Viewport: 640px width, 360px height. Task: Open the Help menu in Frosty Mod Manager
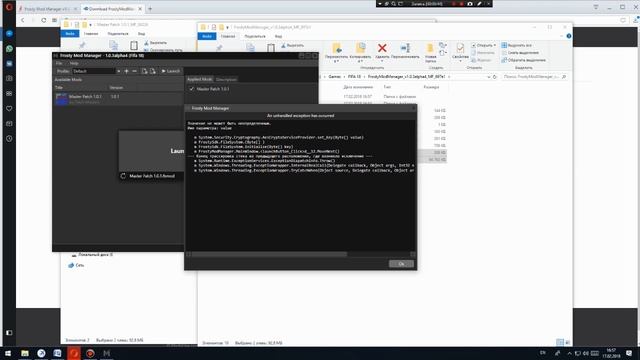74,63
